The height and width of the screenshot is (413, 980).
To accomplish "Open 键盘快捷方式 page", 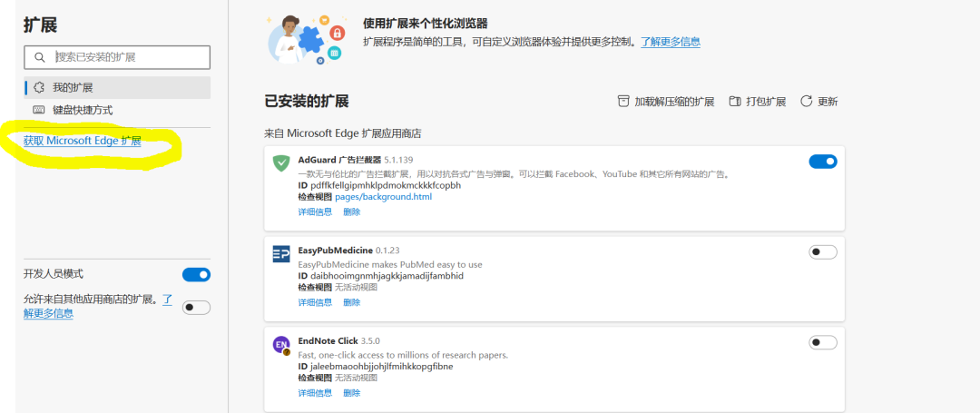I will 117,110.
